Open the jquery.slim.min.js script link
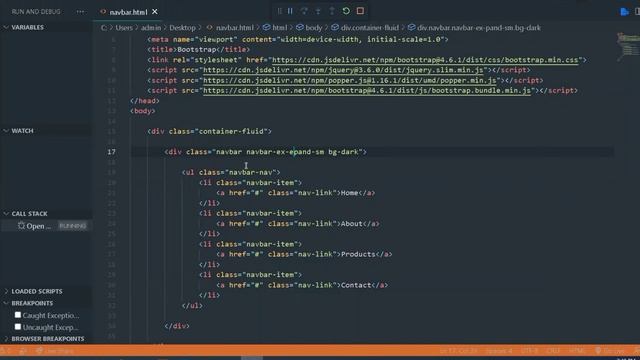 point(343,70)
